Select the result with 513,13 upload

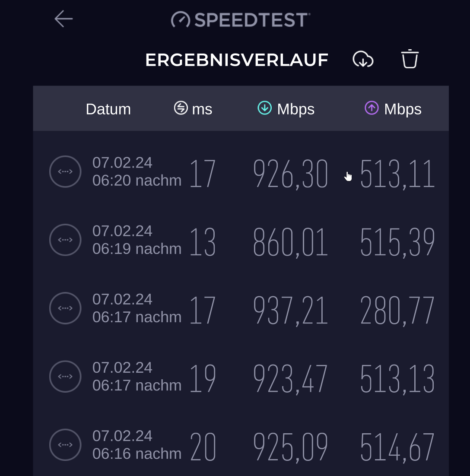click(241, 377)
